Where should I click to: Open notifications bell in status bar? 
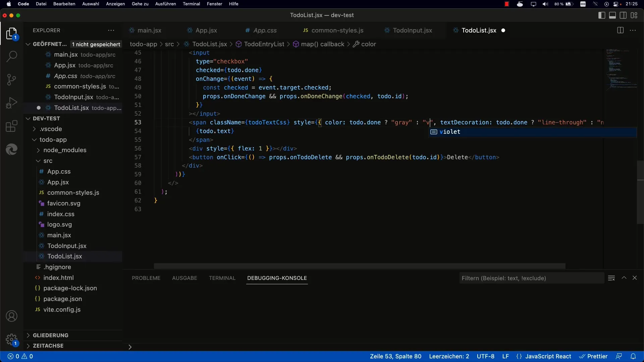tap(633, 356)
